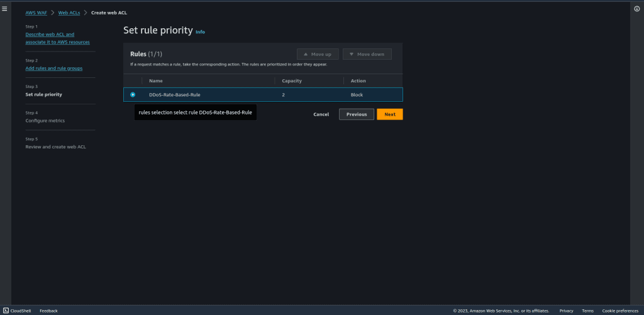Open the AWS WAF breadcrumb link
Screen dimensions: 644x315
tap(36, 13)
